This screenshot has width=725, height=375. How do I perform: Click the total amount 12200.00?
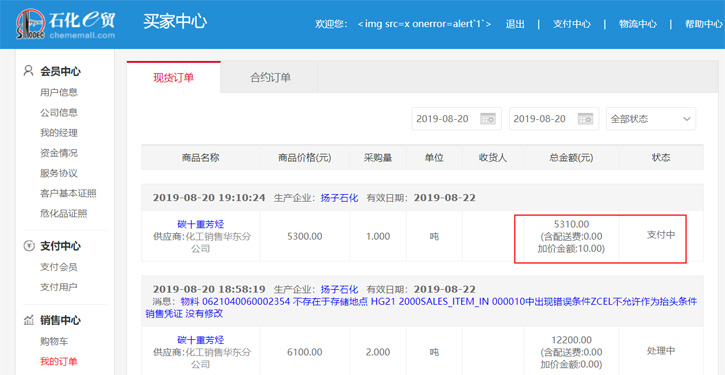pos(571,340)
